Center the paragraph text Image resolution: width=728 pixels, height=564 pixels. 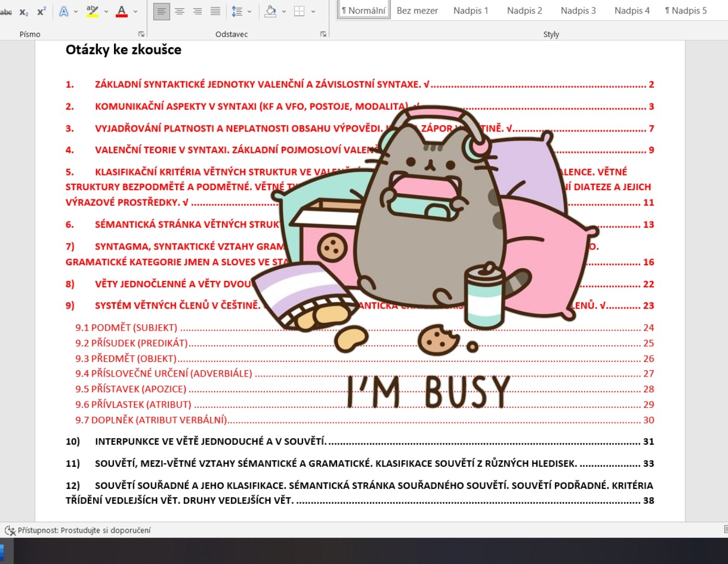click(179, 11)
